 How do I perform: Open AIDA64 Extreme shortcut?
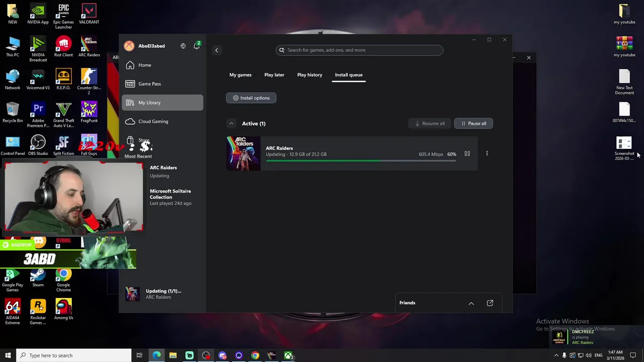click(13, 312)
